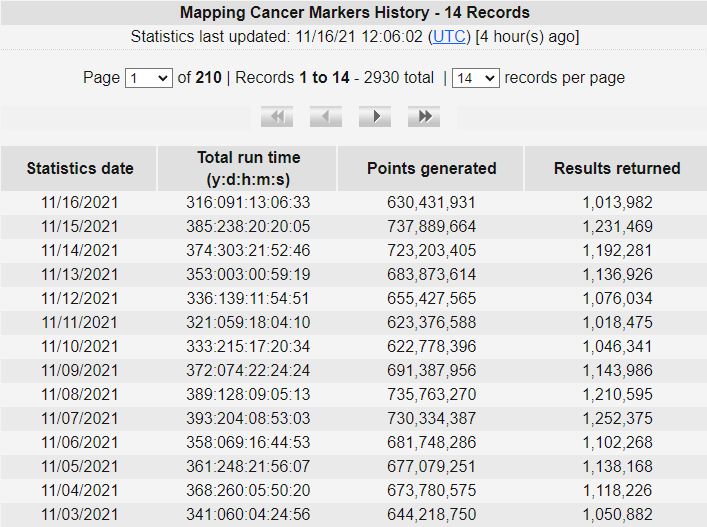Go to the first page arrow icon
707x527 pixels.
tap(276, 117)
